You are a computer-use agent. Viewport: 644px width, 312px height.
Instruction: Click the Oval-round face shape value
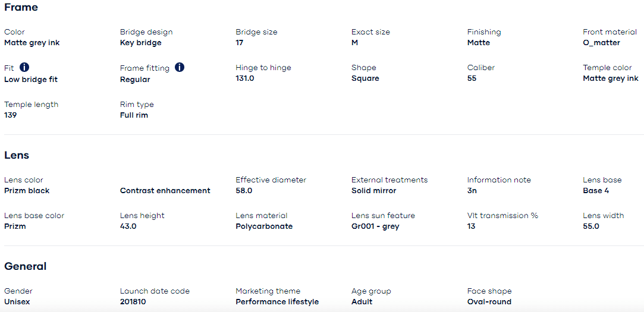[489, 302]
